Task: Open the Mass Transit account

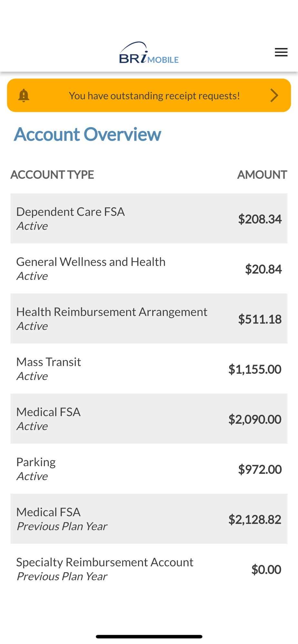Action: coord(149,369)
